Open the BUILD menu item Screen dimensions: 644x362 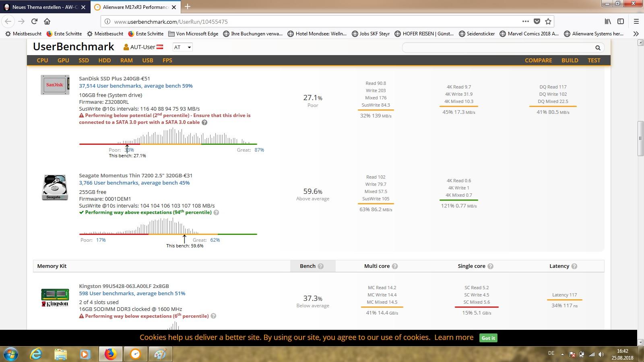(570, 60)
